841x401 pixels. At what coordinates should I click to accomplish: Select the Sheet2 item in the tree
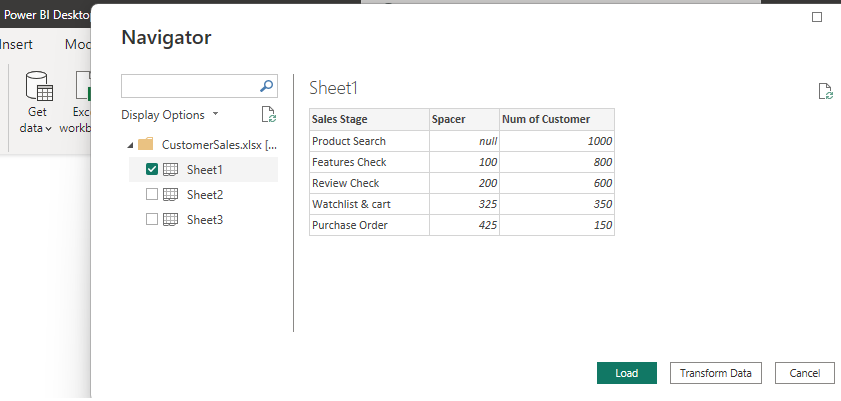(205, 194)
